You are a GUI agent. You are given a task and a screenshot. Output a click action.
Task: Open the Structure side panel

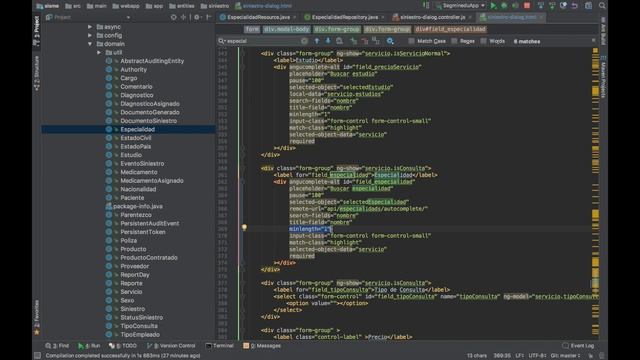37,73
